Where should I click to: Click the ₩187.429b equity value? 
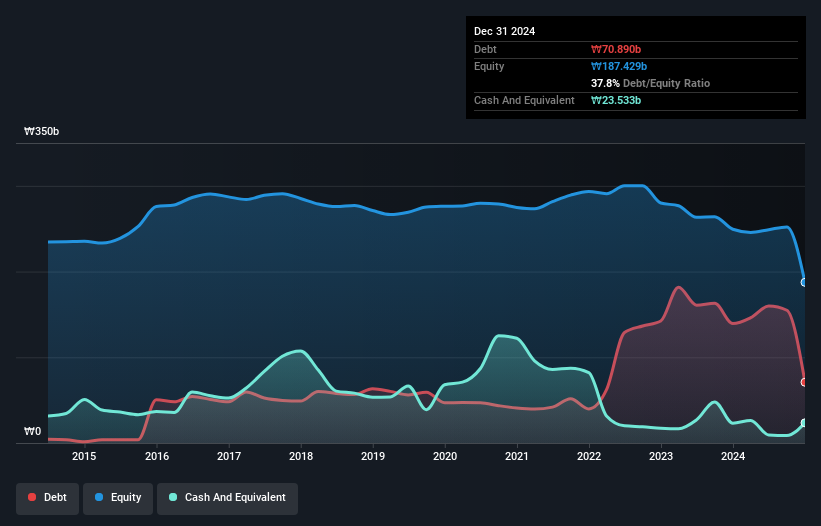[x=619, y=66]
